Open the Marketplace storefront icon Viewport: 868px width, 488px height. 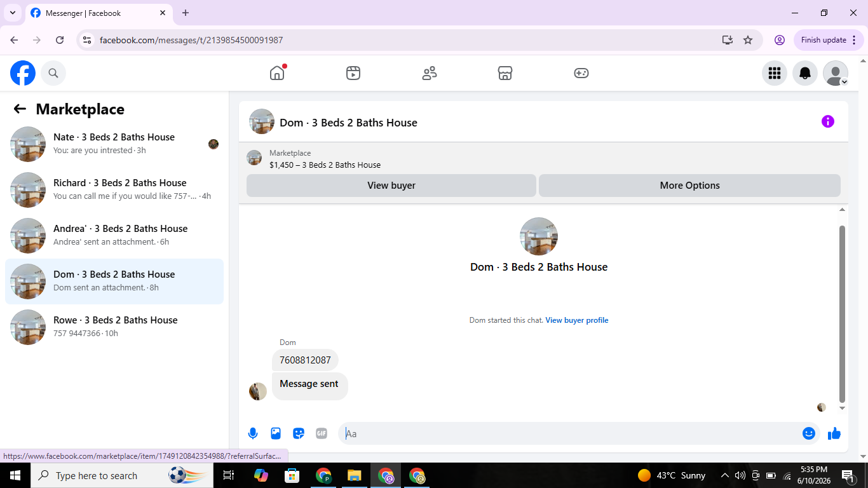pyautogui.click(x=505, y=73)
